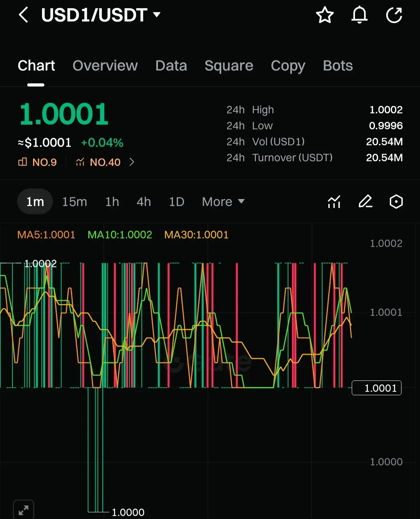Tap the back arrow icon
This screenshot has width=420, height=519.
point(23,15)
